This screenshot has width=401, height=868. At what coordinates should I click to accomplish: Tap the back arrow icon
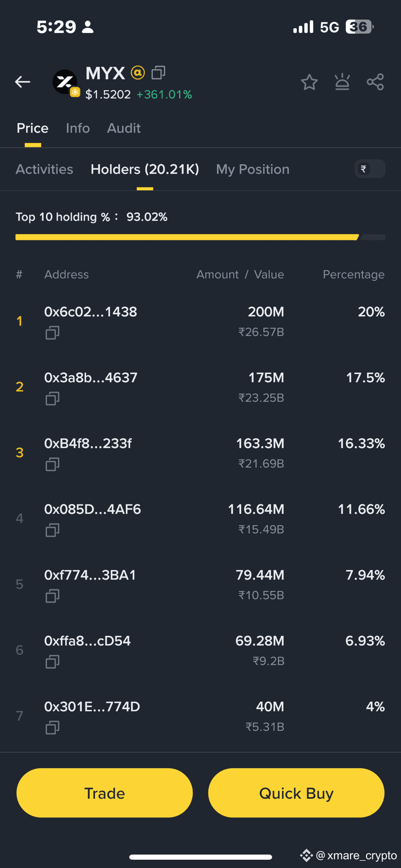click(23, 82)
